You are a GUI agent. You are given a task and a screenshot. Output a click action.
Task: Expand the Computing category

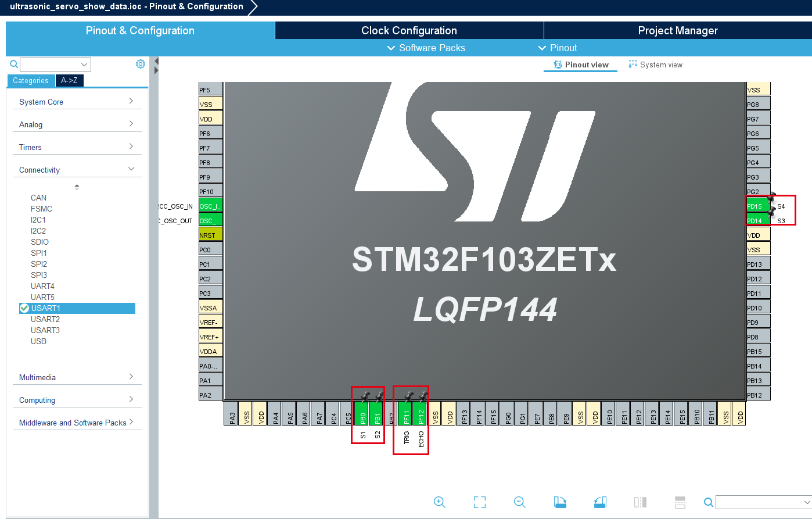click(77, 400)
